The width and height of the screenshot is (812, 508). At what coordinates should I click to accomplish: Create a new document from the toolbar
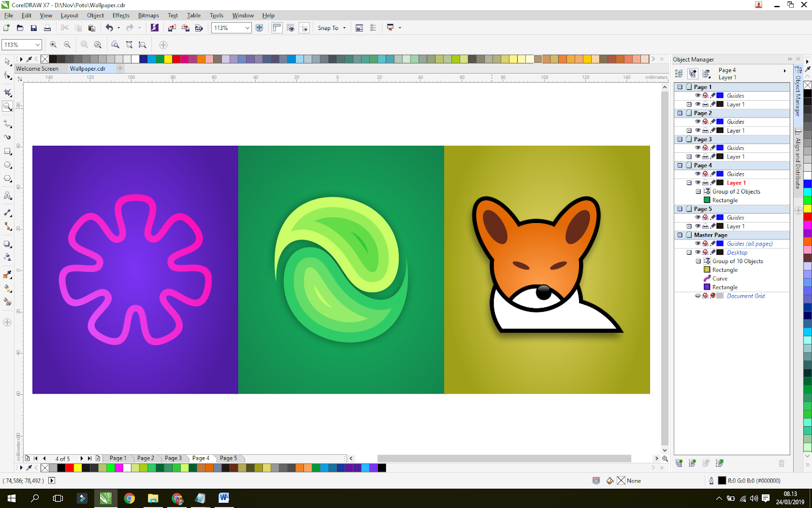(7, 28)
